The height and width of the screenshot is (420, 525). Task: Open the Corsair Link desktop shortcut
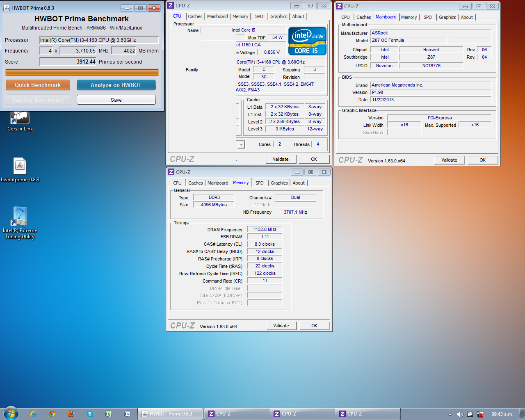(20, 121)
